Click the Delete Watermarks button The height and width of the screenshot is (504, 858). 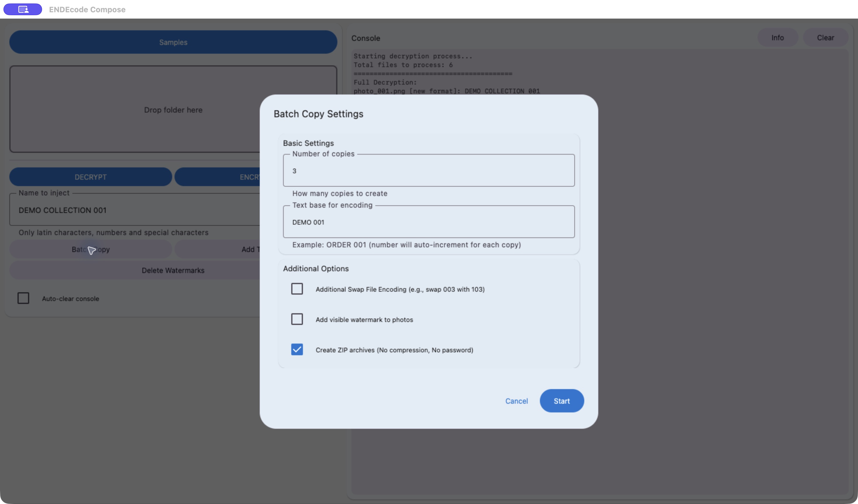(135, 270)
